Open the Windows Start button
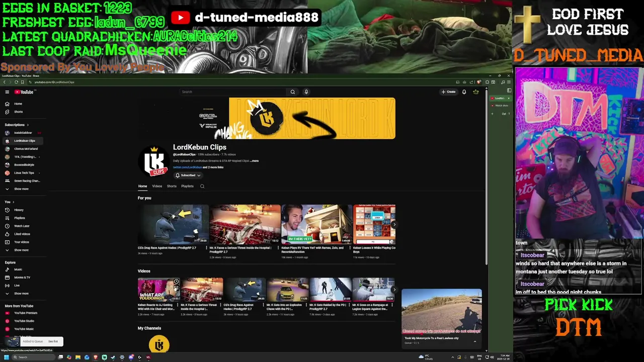The image size is (644, 362). tap(7, 357)
